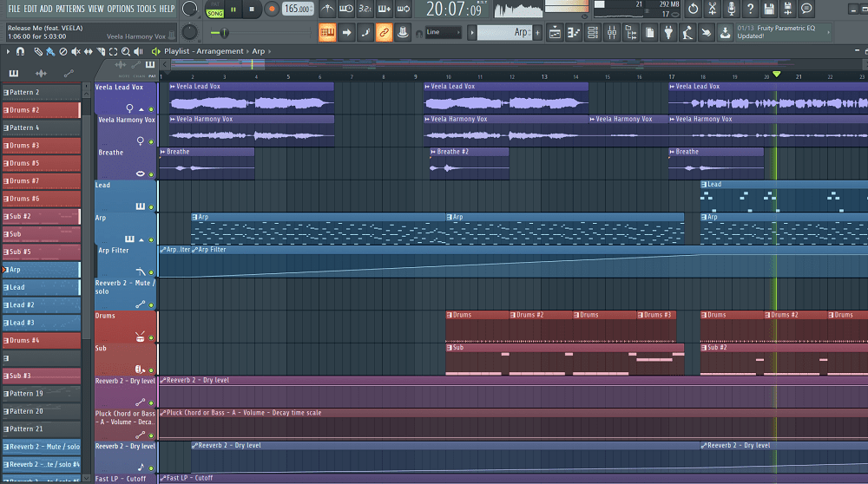Open the help question mark icon
The image size is (868, 484).
(x=750, y=9)
